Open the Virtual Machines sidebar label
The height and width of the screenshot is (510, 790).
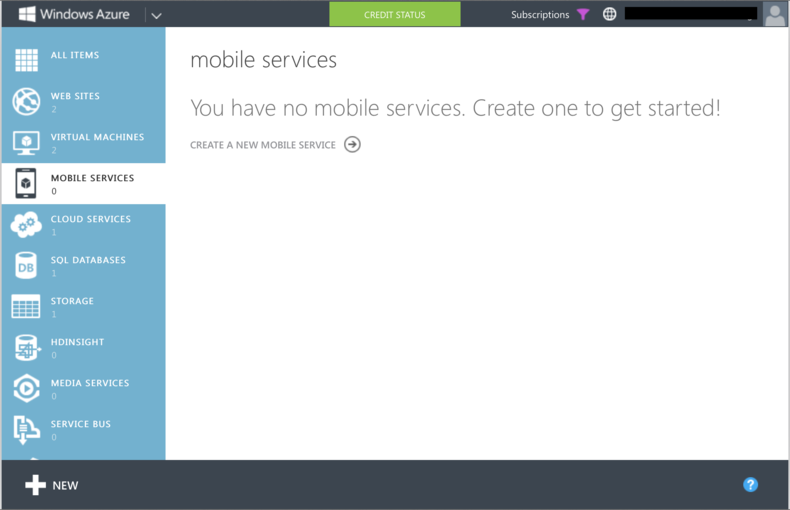coord(97,137)
